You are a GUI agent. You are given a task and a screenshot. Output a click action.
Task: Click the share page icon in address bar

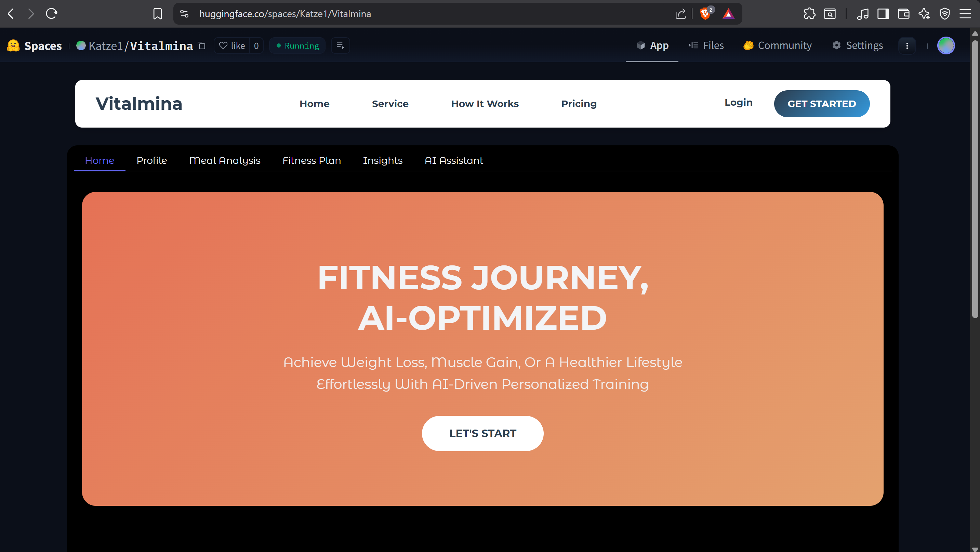coord(680,14)
